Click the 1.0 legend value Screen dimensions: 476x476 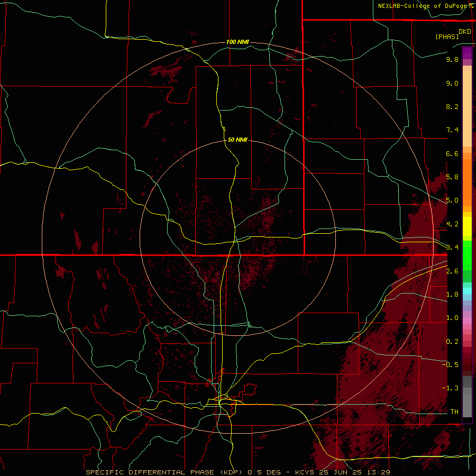pyautogui.click(x=452, y=318)
